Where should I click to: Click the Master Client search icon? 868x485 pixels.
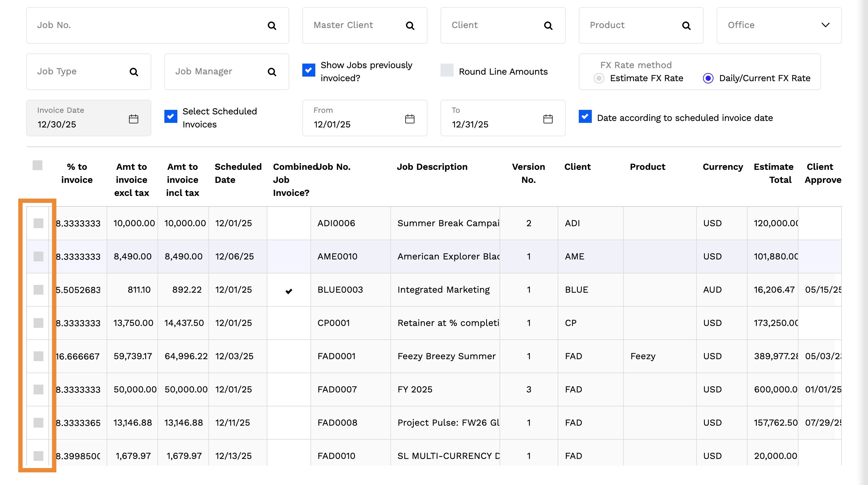(x=410, y=26)
